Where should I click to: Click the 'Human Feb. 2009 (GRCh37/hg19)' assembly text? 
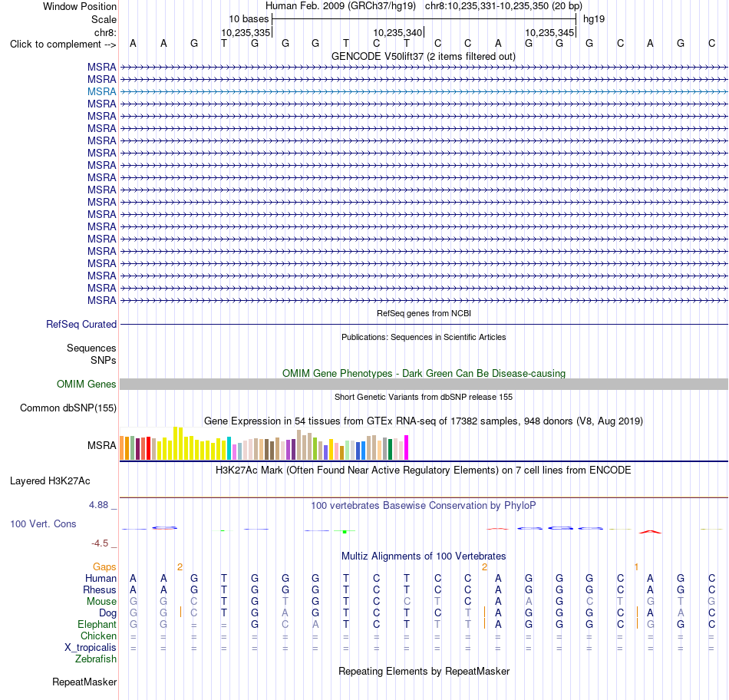340,6
